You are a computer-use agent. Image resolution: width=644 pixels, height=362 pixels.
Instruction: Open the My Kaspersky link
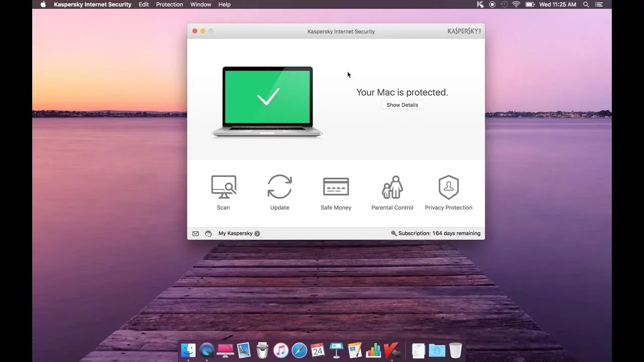click(x=235, y=233)
